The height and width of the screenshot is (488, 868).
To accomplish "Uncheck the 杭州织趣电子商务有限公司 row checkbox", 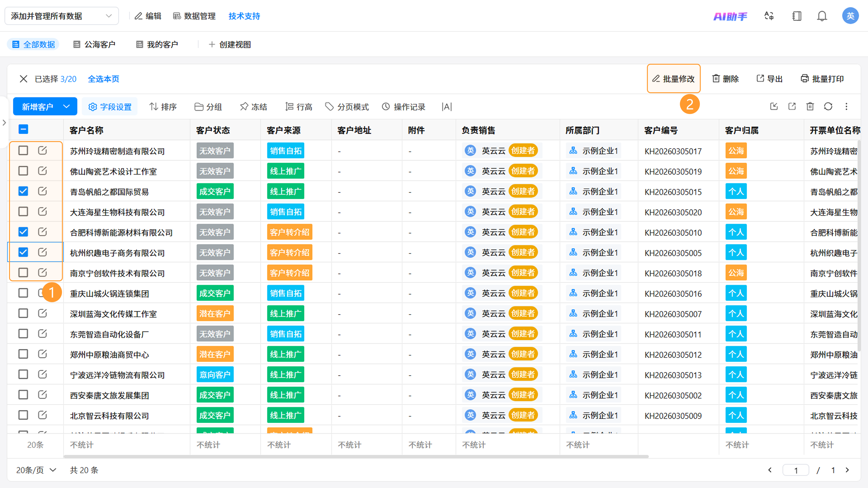I will [x=23, y=252].
